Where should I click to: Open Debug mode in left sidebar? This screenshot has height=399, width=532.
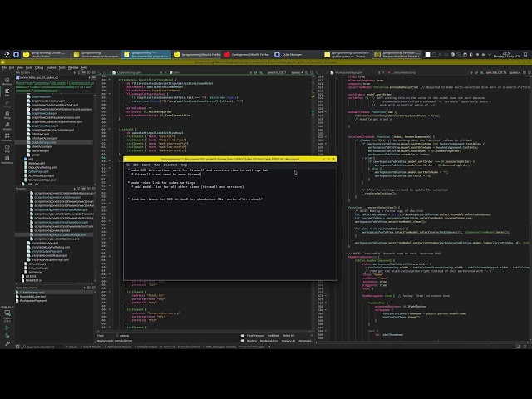point(7,115)
